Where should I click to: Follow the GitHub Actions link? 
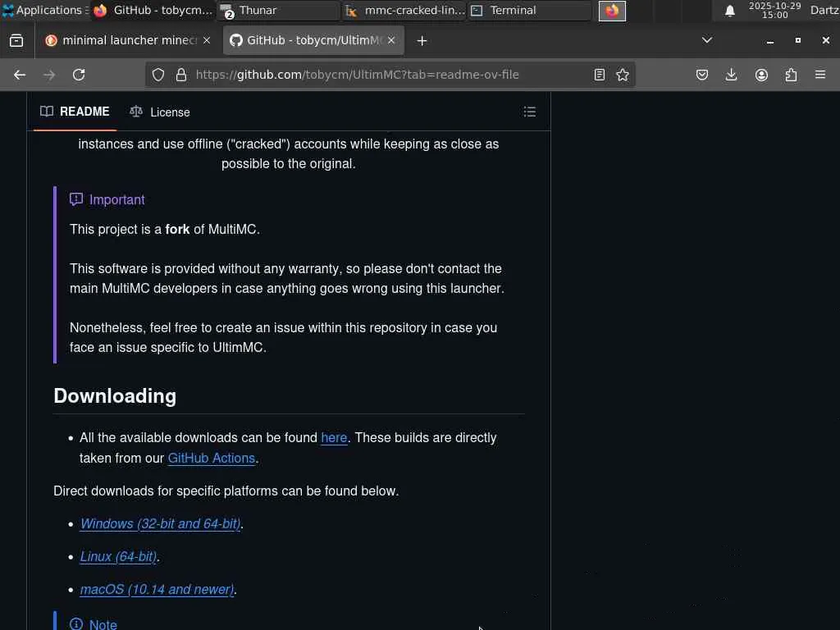(211, 458)
